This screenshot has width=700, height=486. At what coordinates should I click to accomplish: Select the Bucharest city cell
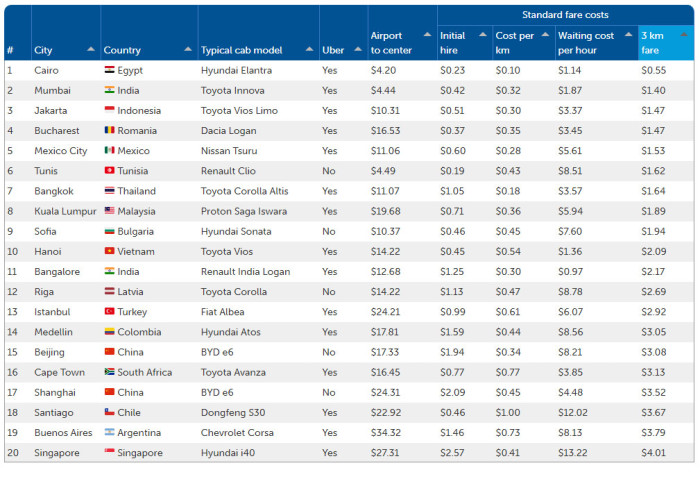tap(57, 130)
